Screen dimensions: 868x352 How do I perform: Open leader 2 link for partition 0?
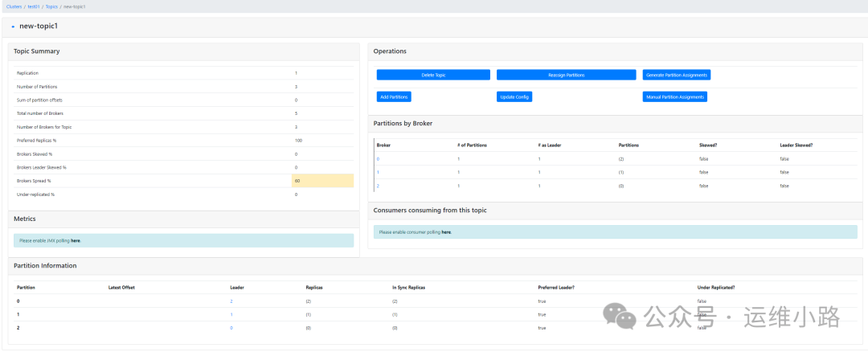(231, 301)
